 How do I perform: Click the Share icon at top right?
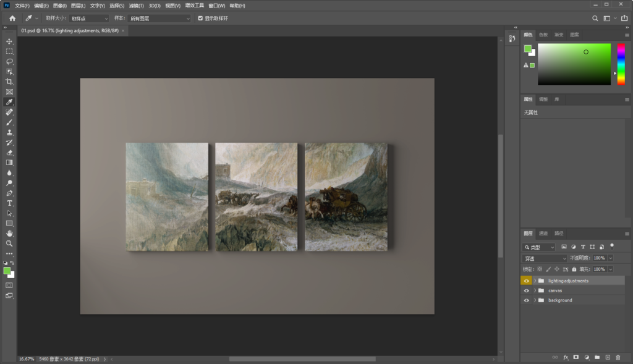point(624,18)
